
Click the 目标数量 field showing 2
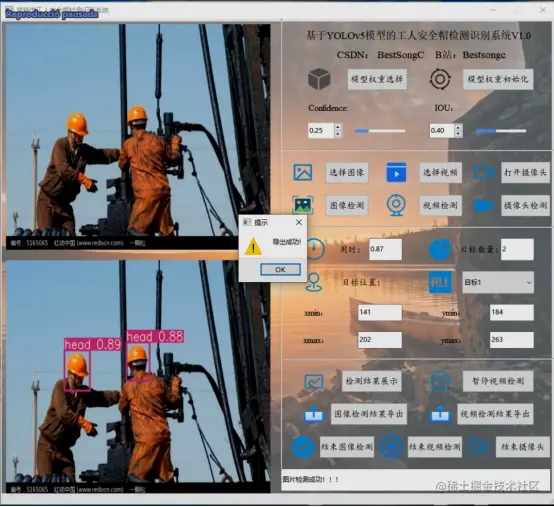[517, 249]
